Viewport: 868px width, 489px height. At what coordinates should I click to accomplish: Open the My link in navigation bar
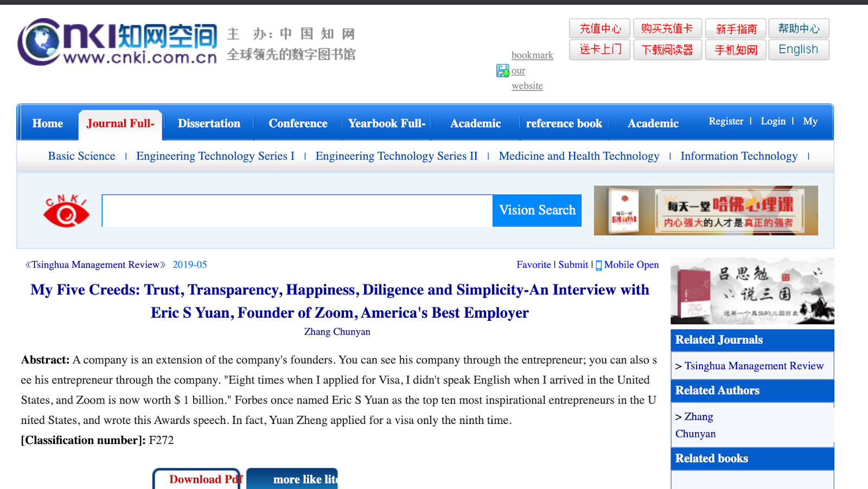(x=810, y=121)
